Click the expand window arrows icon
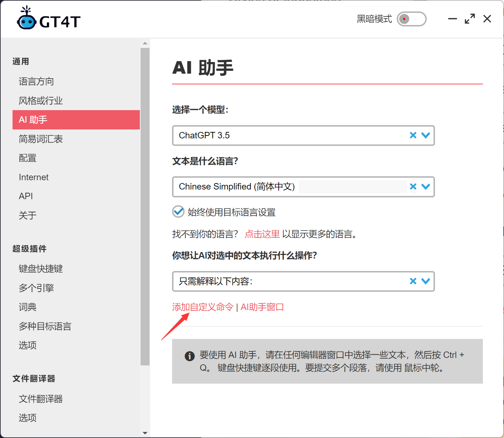 pyautogui.click(x=470, y=19)
